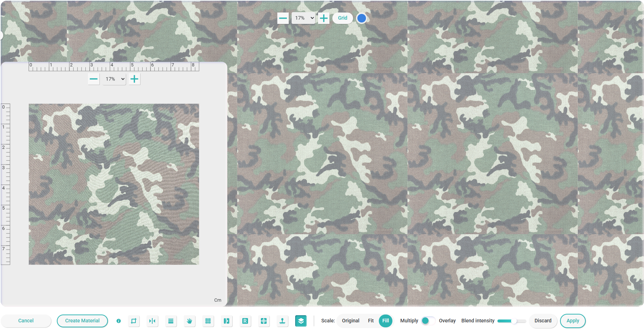Toggle the Multiply/Overlay blend switch
This screenshot has height=332, width=644.
[428, 321]
